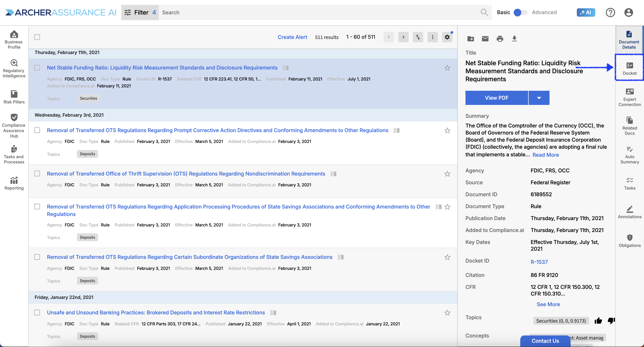644x347 pixels.
Task: Open the Obligations tab
Action: pyautogui.click(x=629, y=241)
